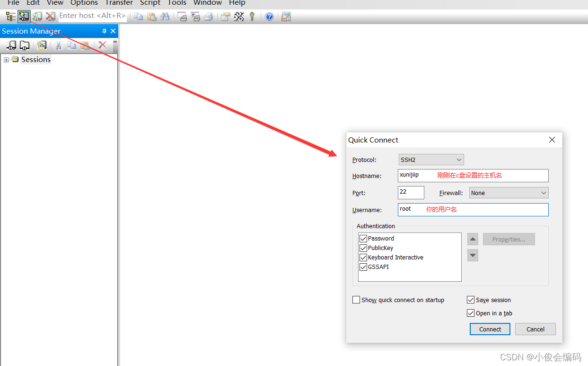Open the Help menu
This screenshot has height=366, width=588.
pos(237,3)
